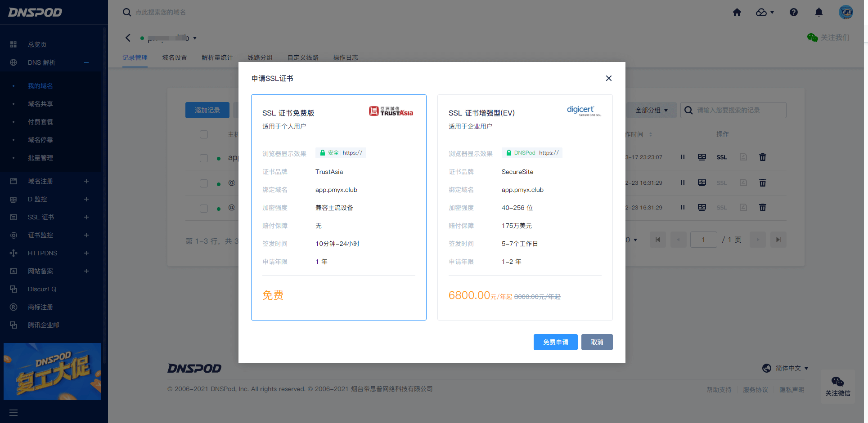Expand the SSL 证书 sidebar section
The width and height of the screenshot is (868, 423).
[x=86, y=217]
